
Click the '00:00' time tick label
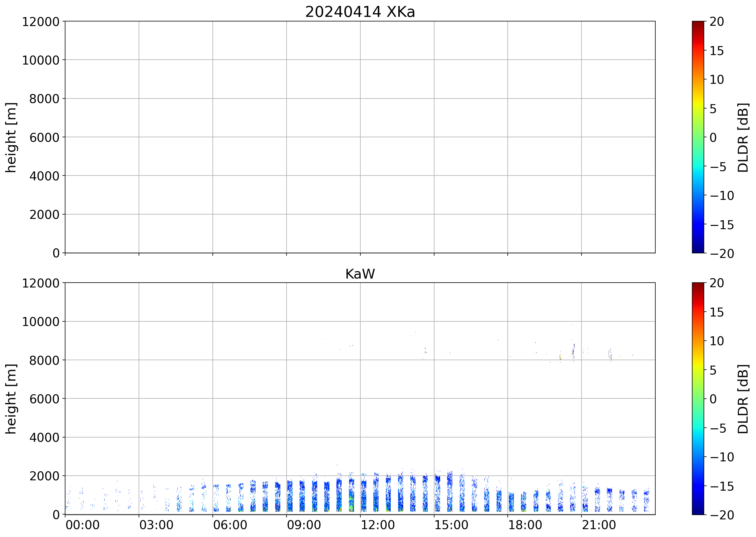82,525
